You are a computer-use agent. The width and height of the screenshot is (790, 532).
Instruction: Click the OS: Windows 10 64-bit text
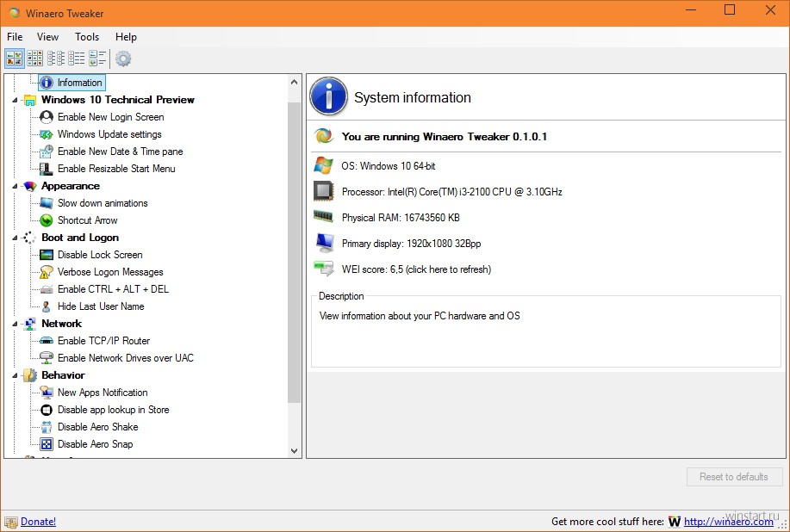point(388,166)
